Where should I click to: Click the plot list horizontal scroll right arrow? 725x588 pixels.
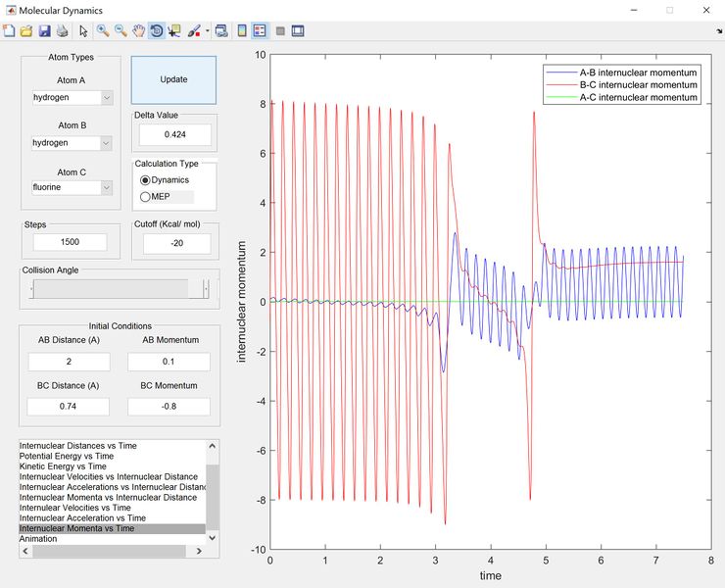click(x=199, y=551)
